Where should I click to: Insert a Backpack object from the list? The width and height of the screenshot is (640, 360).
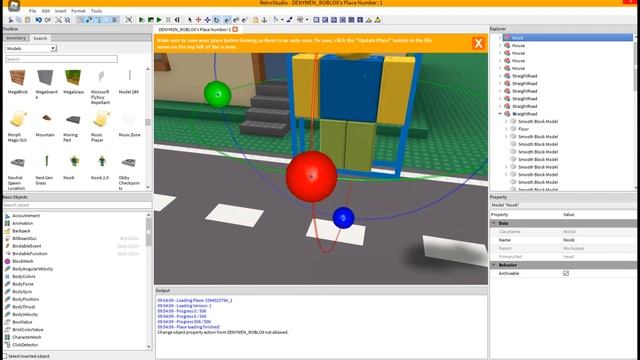(21, 231)
